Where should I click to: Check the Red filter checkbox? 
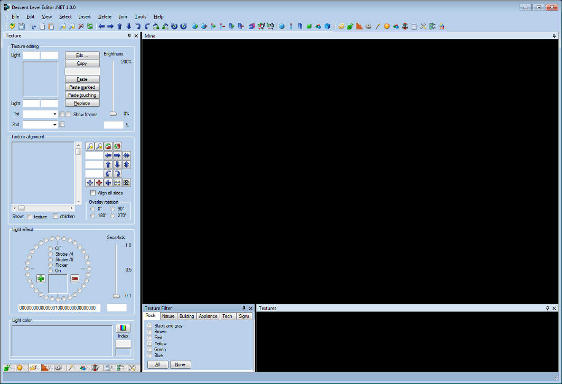click(x=149, y=337)
